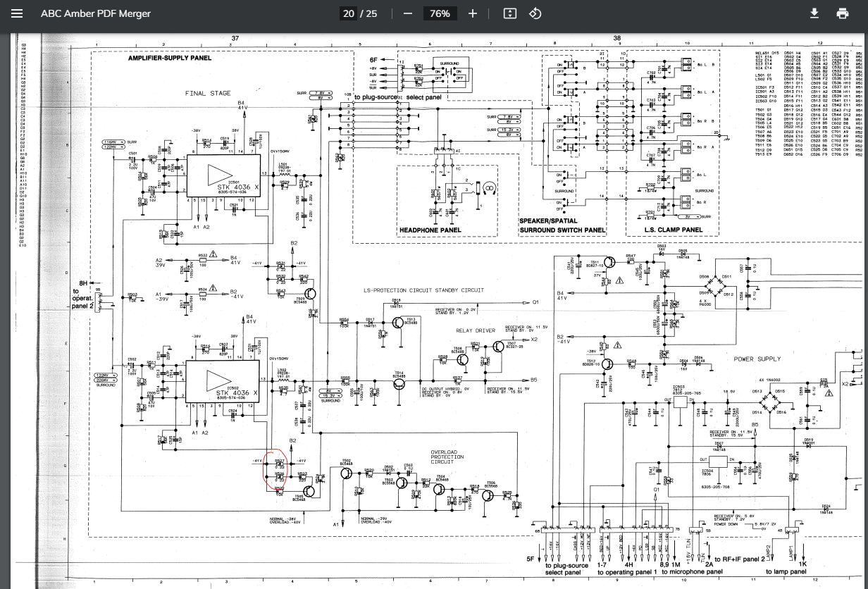Download the PDF file

click(814, 13)
